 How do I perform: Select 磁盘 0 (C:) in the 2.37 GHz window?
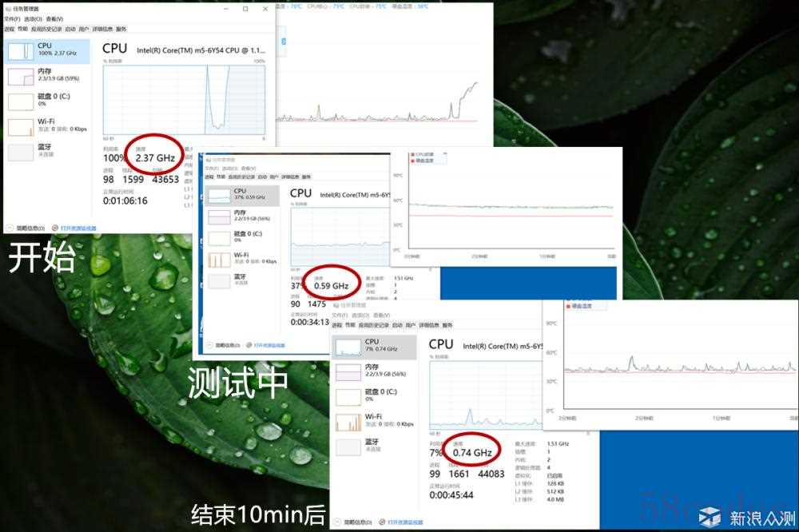point(47,101)
